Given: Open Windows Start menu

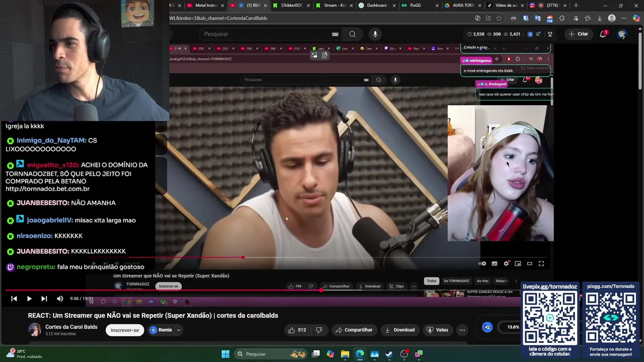Looking at the screenshot, I should (225, 354).
